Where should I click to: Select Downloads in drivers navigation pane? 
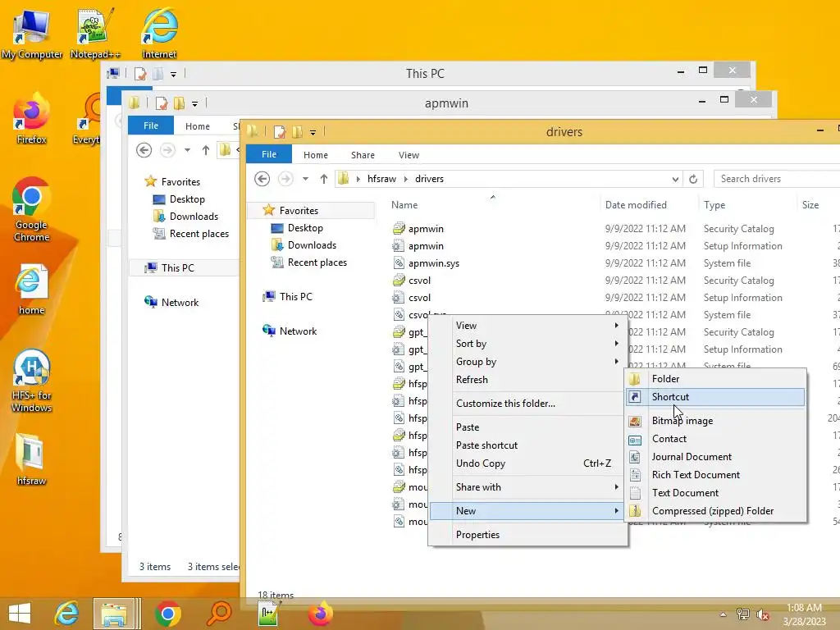(x=312, y=245)
